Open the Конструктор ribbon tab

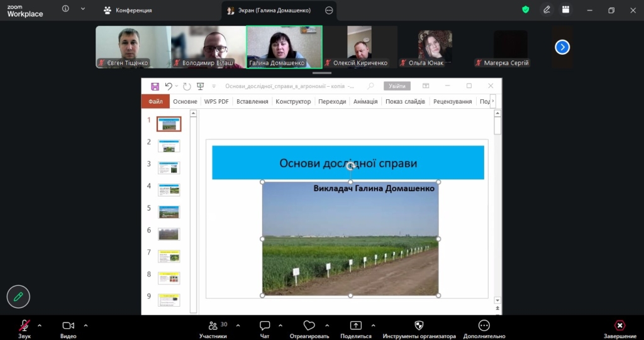coord(293,101)
